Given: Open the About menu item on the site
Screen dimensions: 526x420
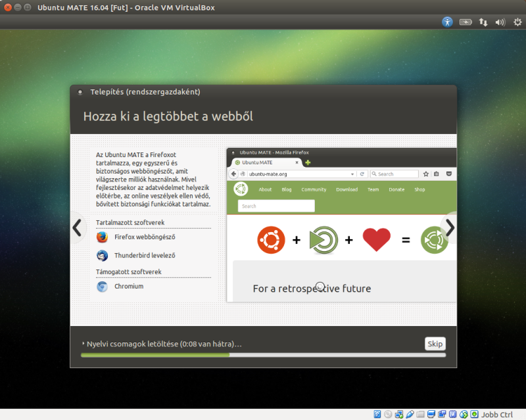Looking at the screenshot, I should (265, 189).
